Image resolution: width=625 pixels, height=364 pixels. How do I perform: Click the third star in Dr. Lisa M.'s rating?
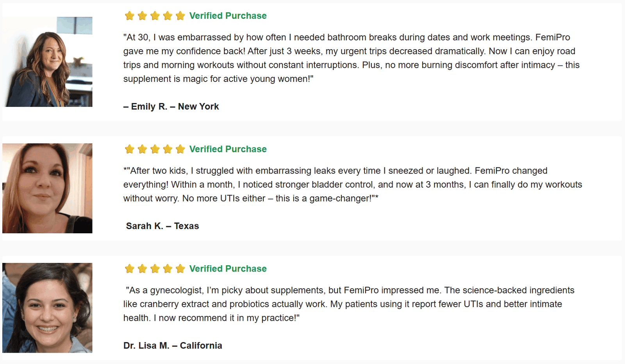155,268
